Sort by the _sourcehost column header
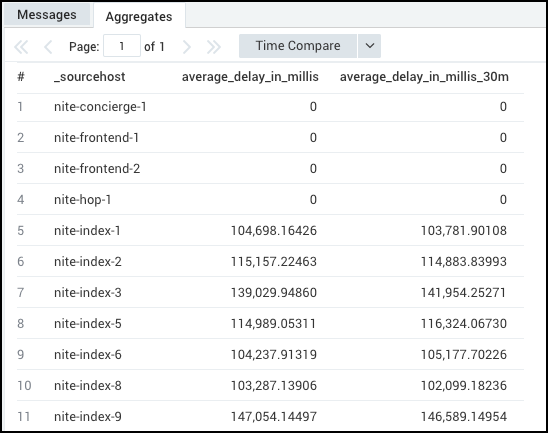The image size is (548, 433). tap(89, 77)
